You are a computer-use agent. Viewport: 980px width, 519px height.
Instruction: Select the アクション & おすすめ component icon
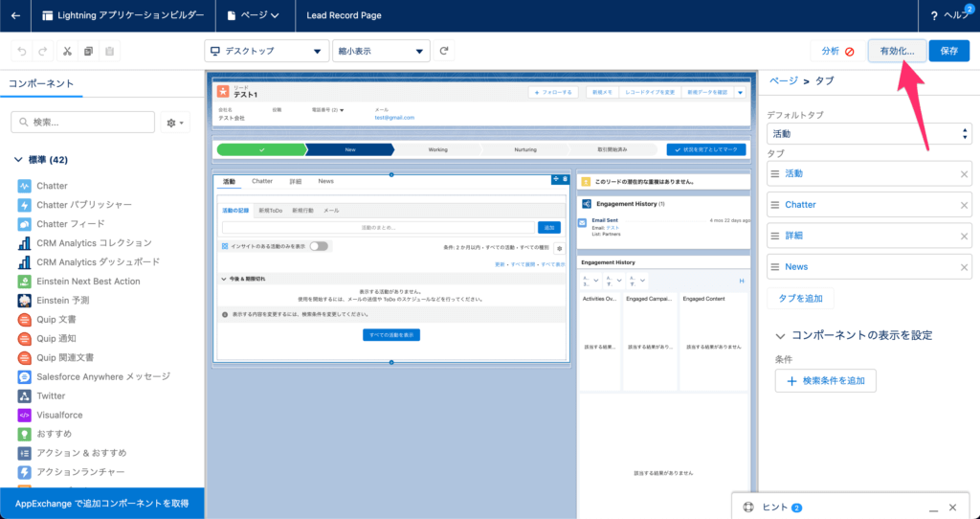click(24, 453)
